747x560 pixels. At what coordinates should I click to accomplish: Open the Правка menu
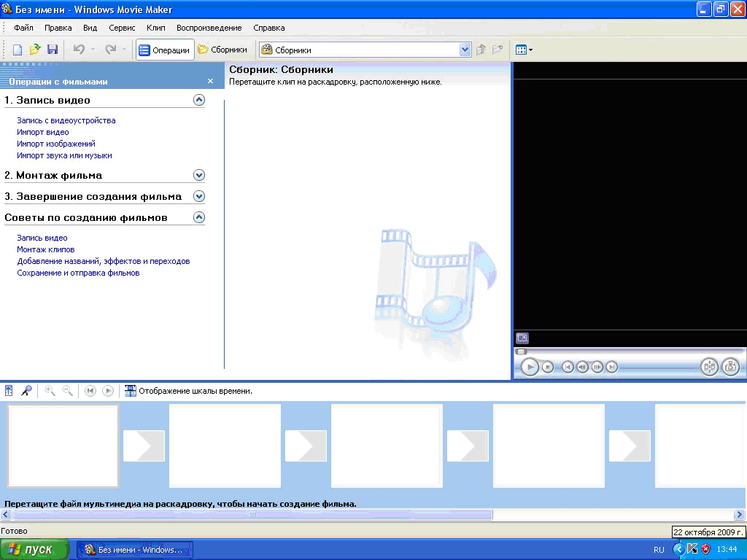[58, 28]
